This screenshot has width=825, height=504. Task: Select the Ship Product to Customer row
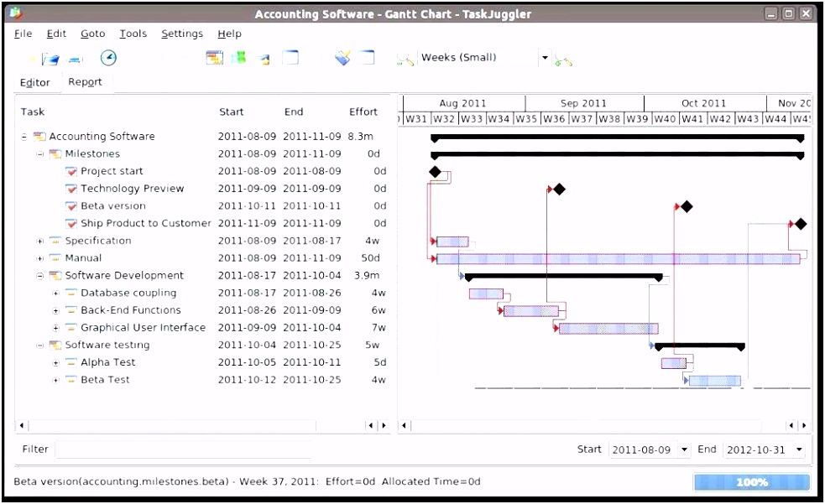pos(204,223)
